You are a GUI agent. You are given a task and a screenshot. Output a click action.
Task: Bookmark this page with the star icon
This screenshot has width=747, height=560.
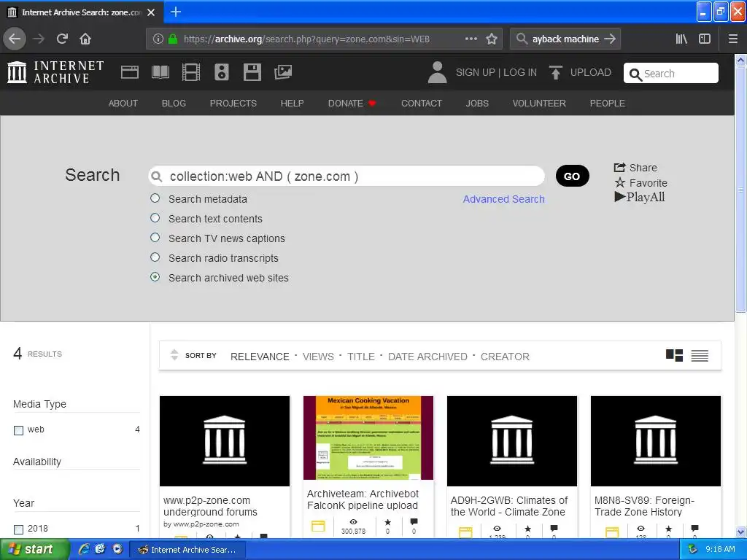click(x=492, y=39)
